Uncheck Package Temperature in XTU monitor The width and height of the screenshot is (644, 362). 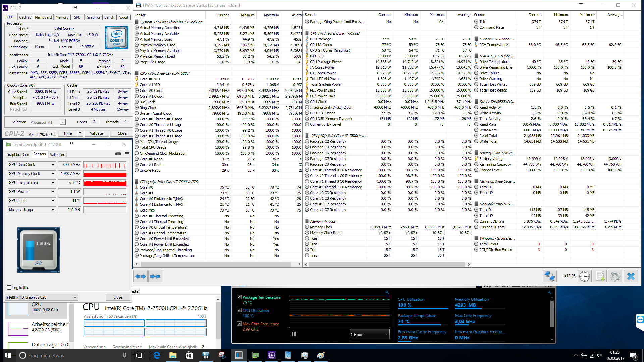coord(239,297)
